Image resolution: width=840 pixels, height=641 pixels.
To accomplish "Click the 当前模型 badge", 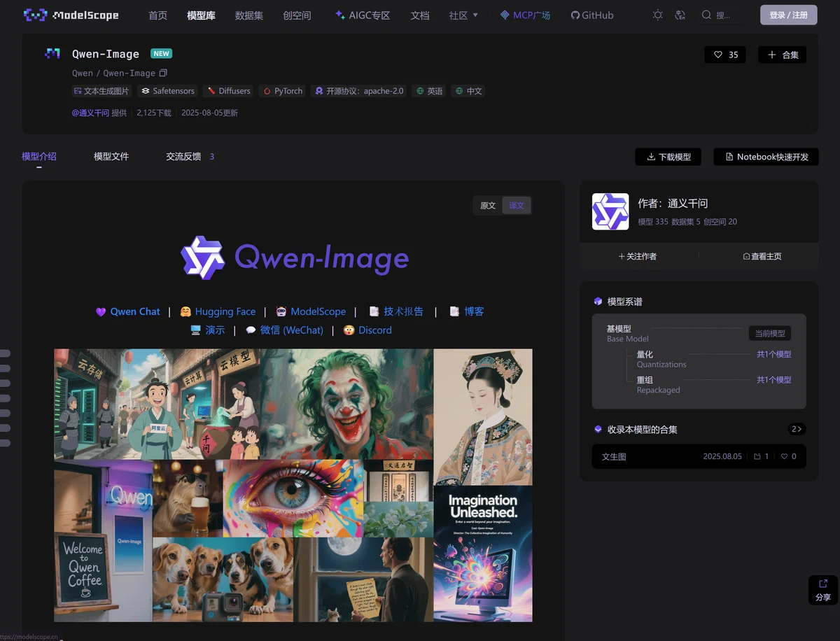I will click(770, 333).
